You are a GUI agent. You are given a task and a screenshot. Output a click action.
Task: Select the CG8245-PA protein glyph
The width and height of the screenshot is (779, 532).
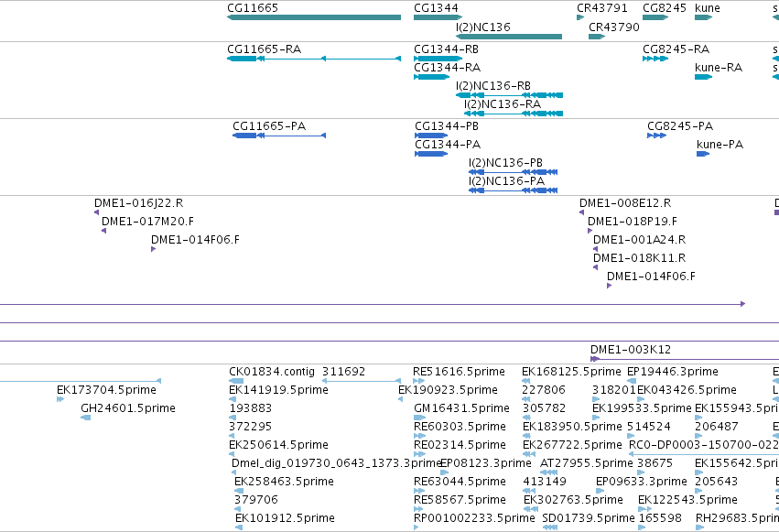click(x=656, y=136)
